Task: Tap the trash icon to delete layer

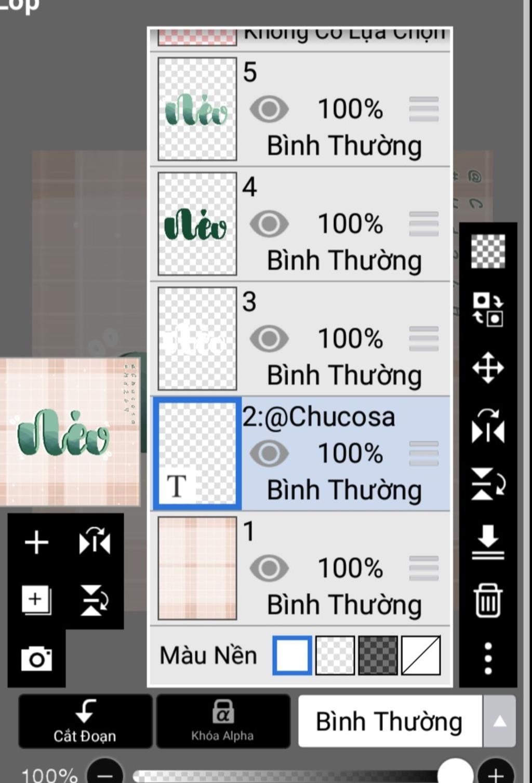Action: pyautogui.click(x=487, y=601)
